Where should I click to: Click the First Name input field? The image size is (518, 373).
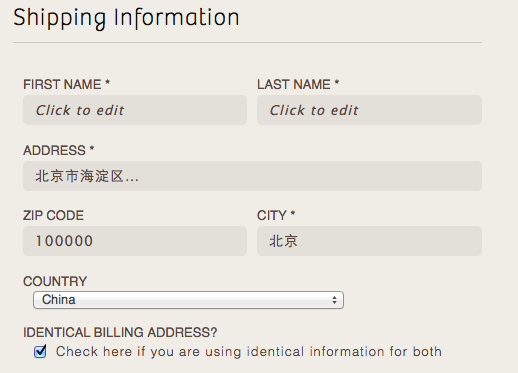pyautogui.click(x=135, y=110)
